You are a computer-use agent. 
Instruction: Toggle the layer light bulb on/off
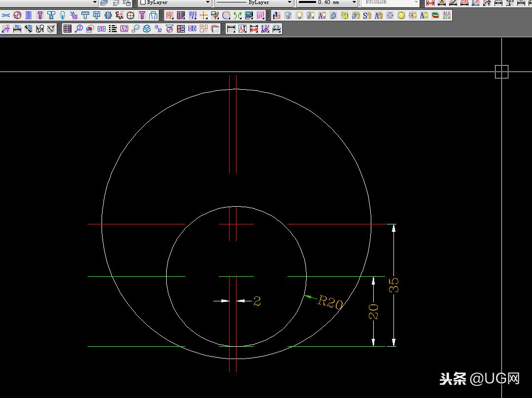coord(287,15)
